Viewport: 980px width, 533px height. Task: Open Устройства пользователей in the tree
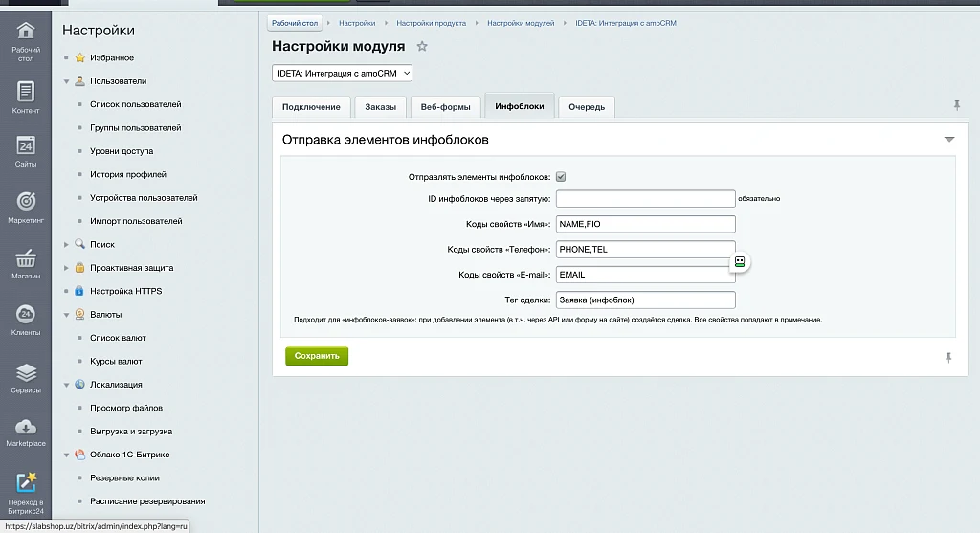144,197
